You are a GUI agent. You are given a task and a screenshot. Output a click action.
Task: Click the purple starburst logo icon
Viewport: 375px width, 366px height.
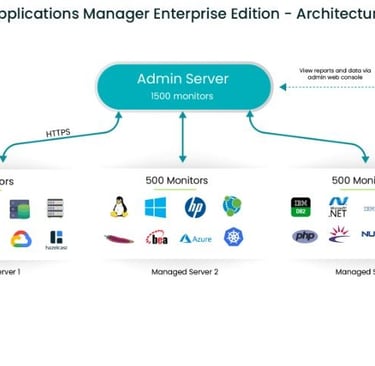tap(339, 234)
